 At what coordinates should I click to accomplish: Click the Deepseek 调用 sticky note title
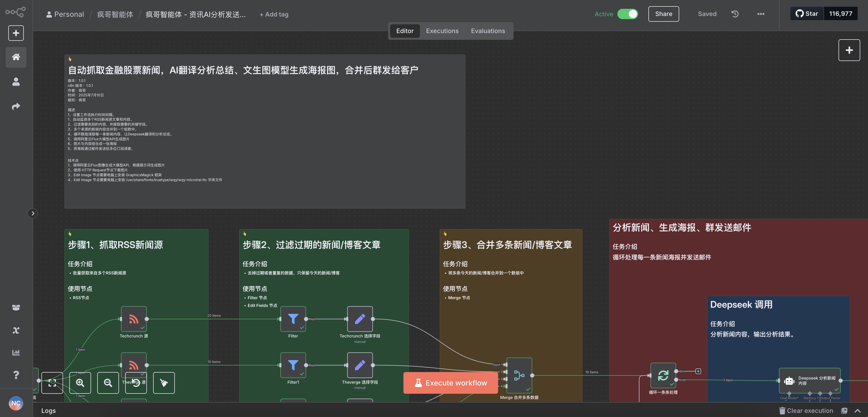(741, 305)
